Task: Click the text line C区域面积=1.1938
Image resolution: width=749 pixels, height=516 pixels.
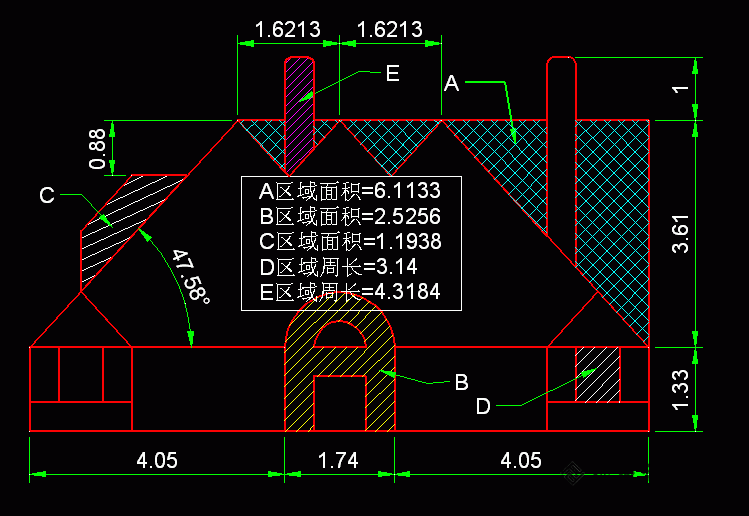Action: point(350,241)
